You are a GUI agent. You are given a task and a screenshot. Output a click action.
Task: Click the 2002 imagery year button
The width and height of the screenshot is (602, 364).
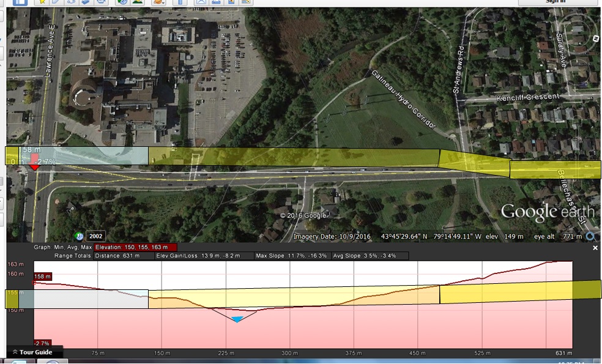95,236
